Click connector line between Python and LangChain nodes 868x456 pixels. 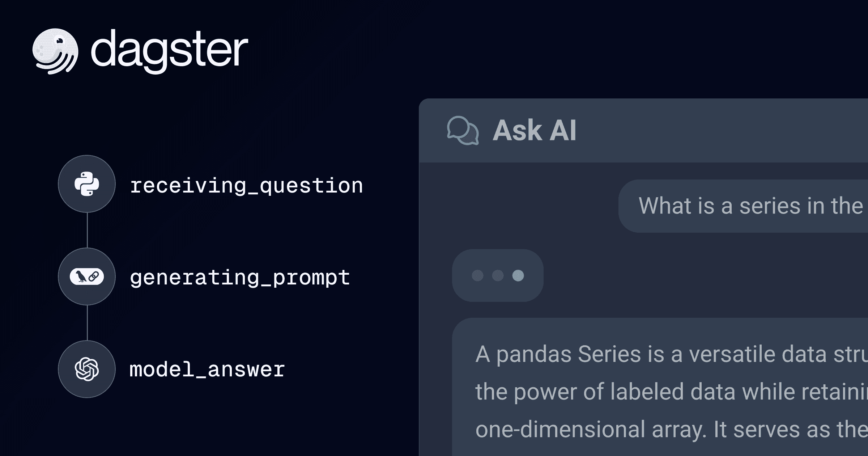pyautogui.click(x=87, y=230)
